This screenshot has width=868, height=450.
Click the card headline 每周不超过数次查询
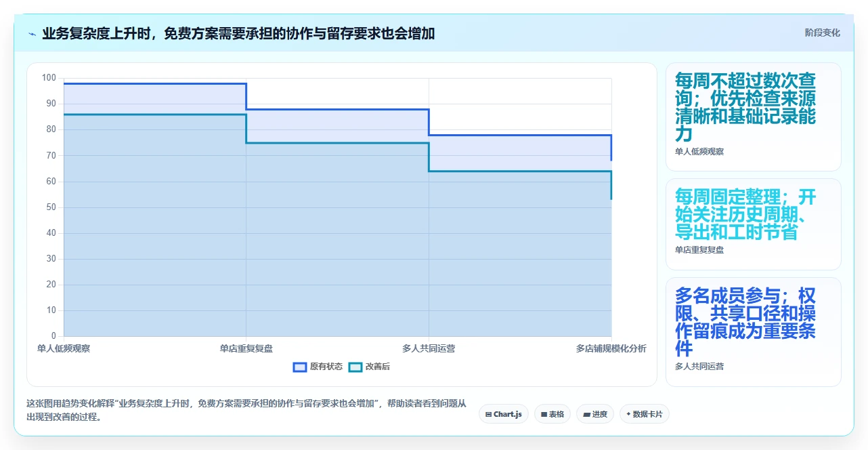point(745,107)
